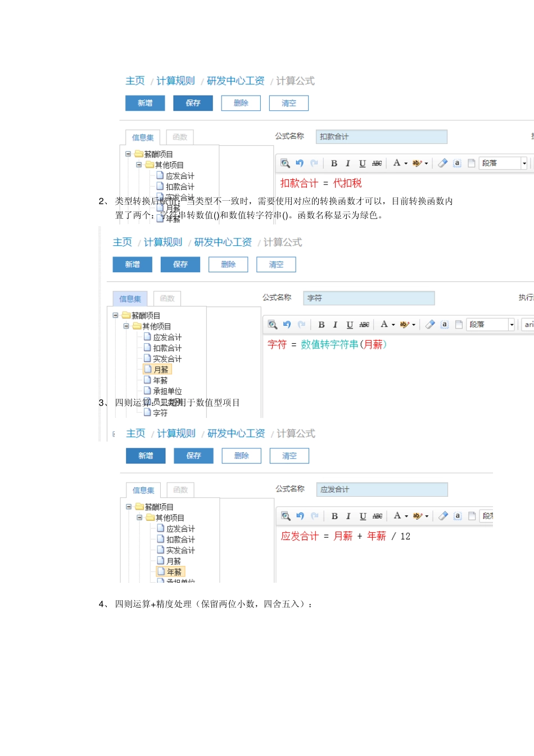The width and height of the screenshot is (534, 756).
Task: Open 主页 breadcrumb link in topmost screenshot
Action: (135, 81)
